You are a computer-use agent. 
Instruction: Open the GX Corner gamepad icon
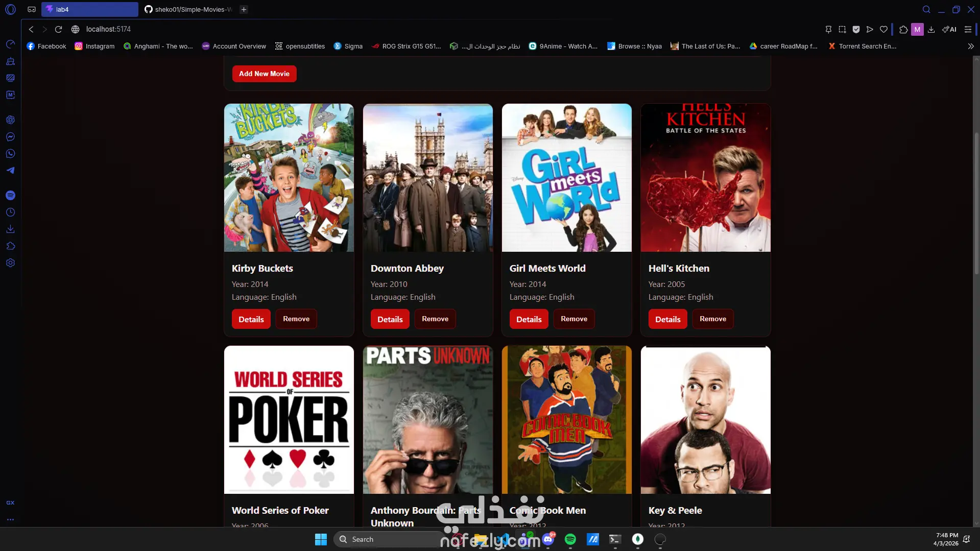pyautogui.click(x=32, y=9)
